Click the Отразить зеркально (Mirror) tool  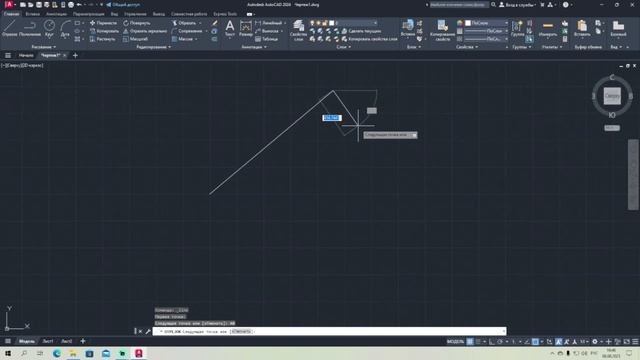[x=145, y=31]
